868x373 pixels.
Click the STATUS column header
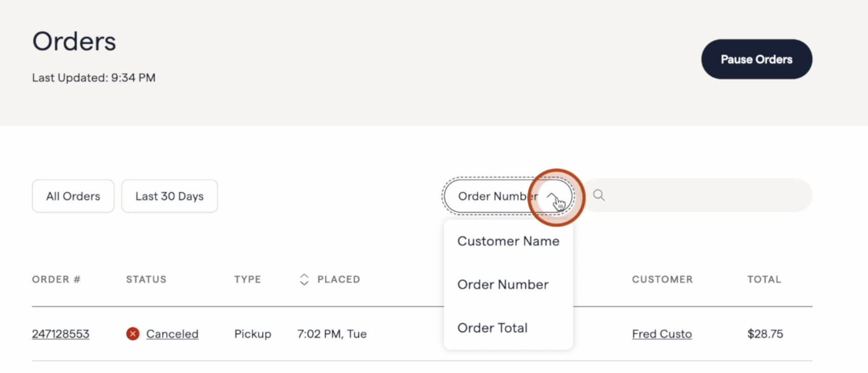(x=146, y=279)
